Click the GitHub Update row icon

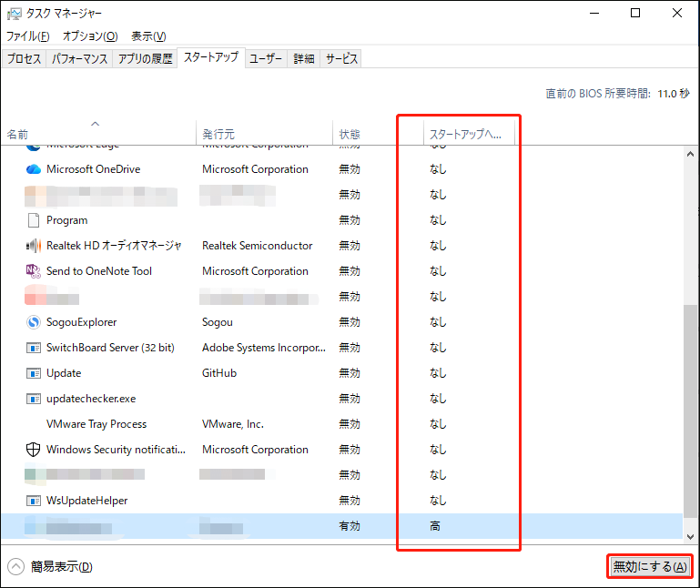[34, 373]
